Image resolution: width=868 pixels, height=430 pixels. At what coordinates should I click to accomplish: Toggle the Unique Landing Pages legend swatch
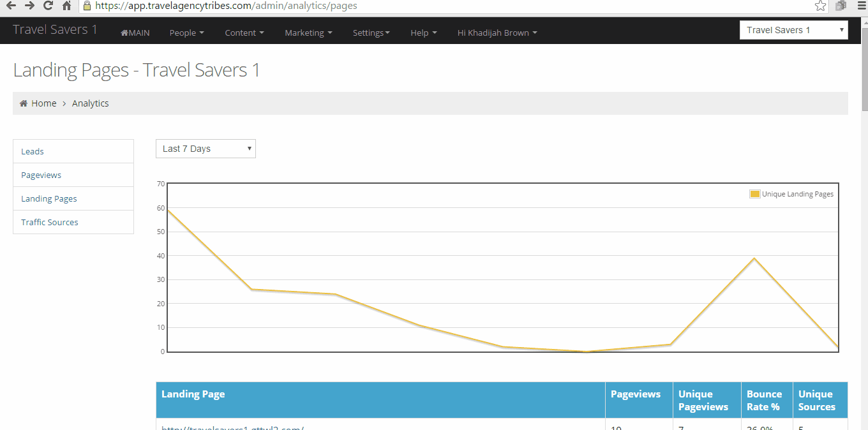tap(754, 194)
